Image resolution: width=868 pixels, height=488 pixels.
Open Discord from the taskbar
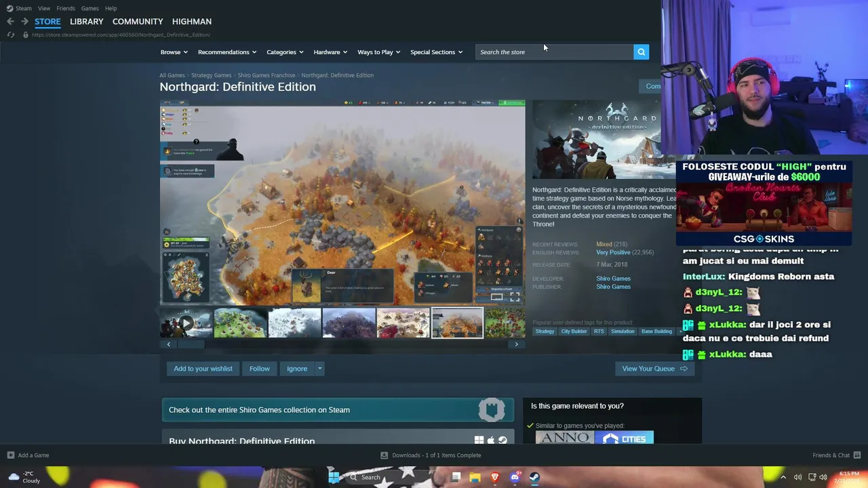point(515,477)
